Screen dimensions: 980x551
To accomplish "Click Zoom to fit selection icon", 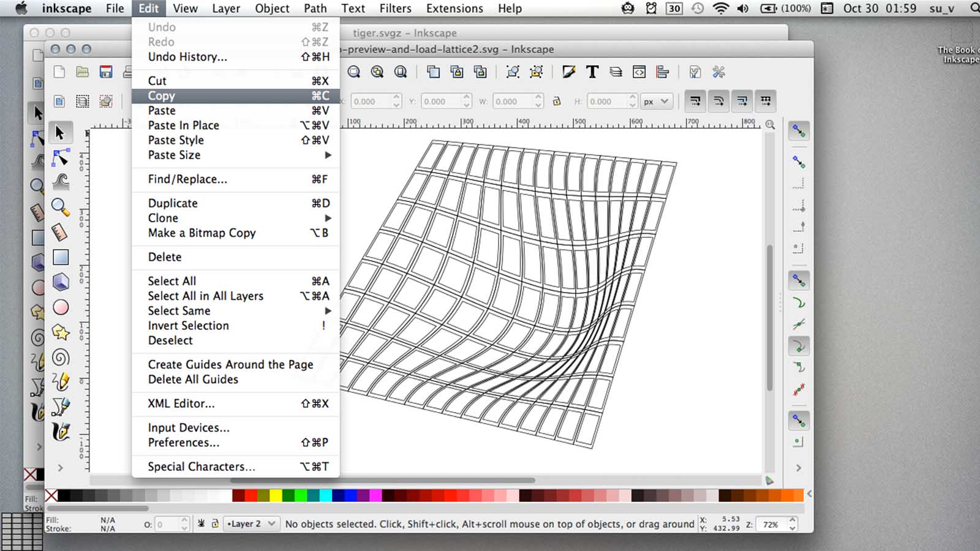I will tap(354, 72).
